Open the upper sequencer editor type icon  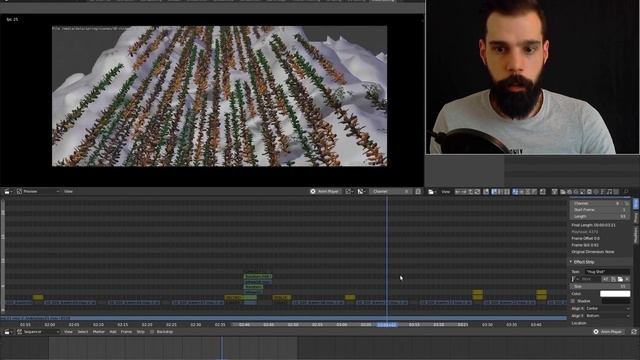pos(431,192)
